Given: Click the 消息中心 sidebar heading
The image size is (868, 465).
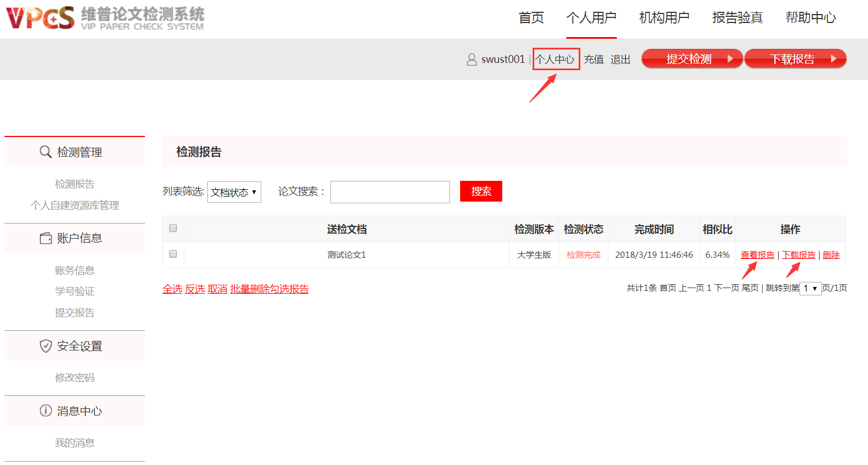Looking at the screenshot, I should pos(75,411).
